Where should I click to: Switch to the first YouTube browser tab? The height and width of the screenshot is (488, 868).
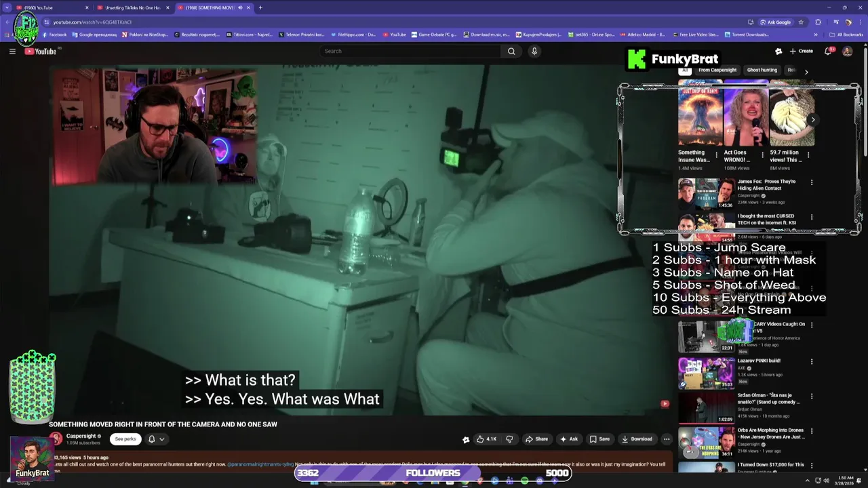[x=52, y=7]
